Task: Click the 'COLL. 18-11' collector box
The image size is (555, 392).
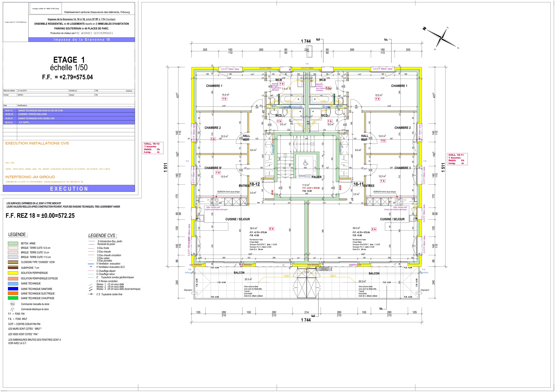Action: 457,159
